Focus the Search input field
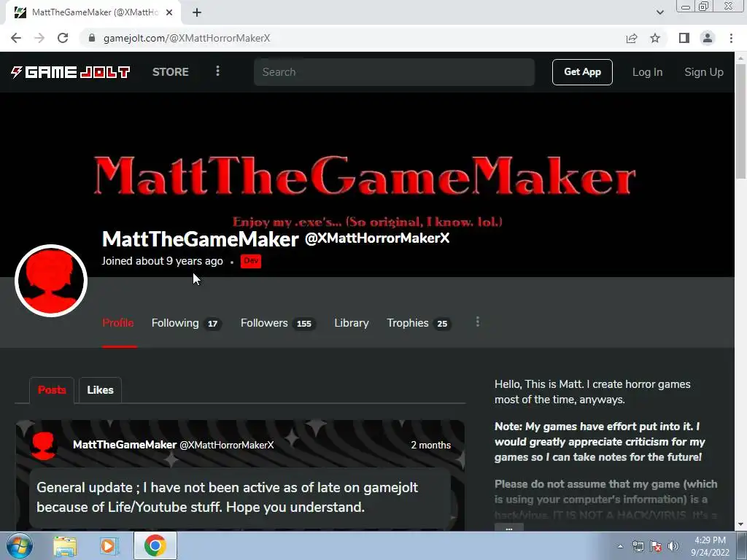The width and height of the screenshot is (747, 560). tap(394, 72)
